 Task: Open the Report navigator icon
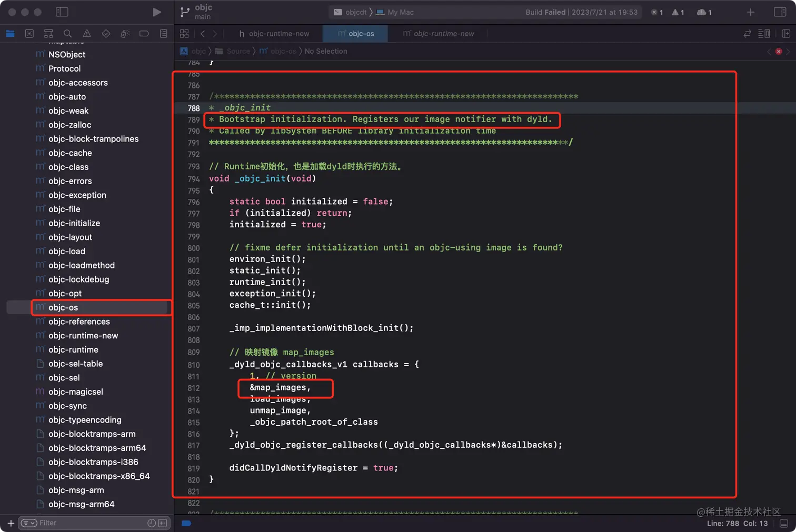coord(163,34)
